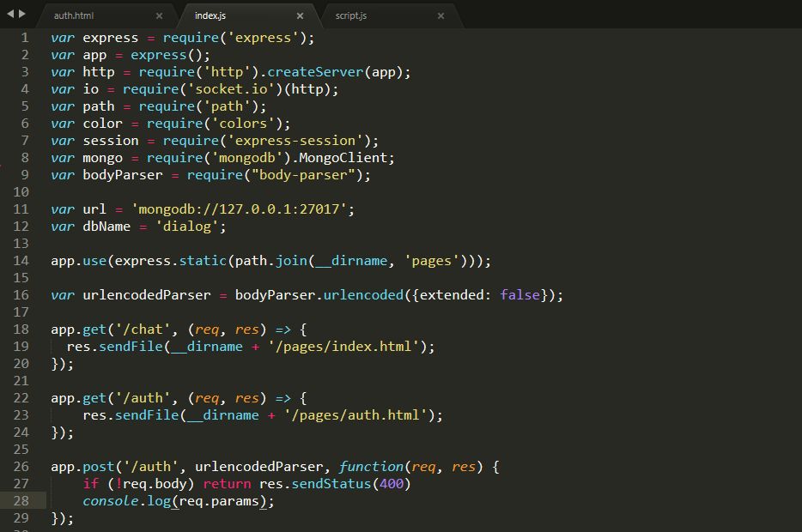This screenshot has height=532, width=802.
Task: Click the left tab-scroll arrow
Action: click(x=10, y=14)
